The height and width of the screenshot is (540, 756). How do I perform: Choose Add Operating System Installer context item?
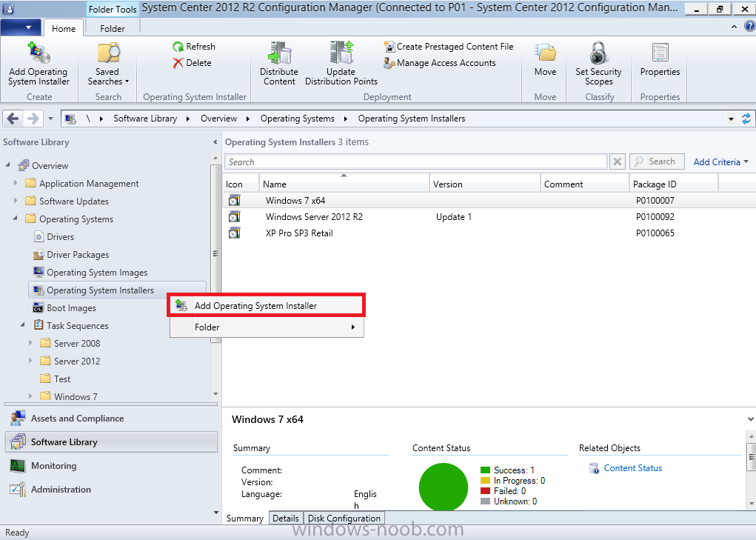pos(266,305)
